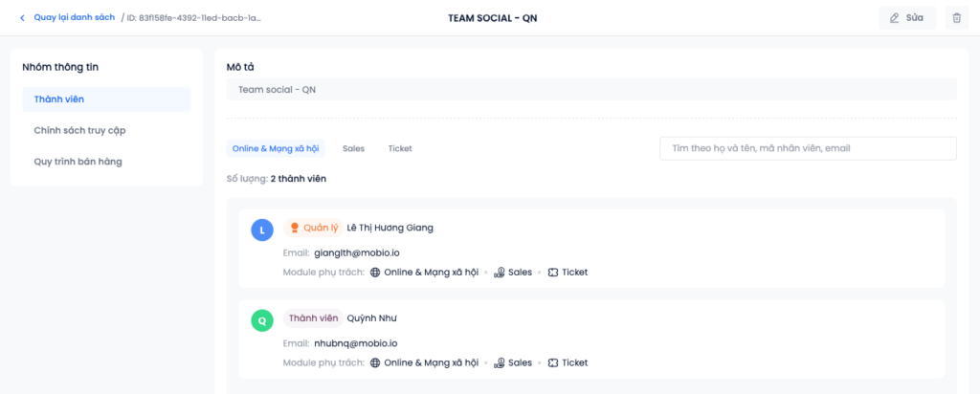Image resolution: width=980 pixels, height=394 pixels.
Task: Click globe icon in Quỳnh Như's modules
Action: point(375,363)
